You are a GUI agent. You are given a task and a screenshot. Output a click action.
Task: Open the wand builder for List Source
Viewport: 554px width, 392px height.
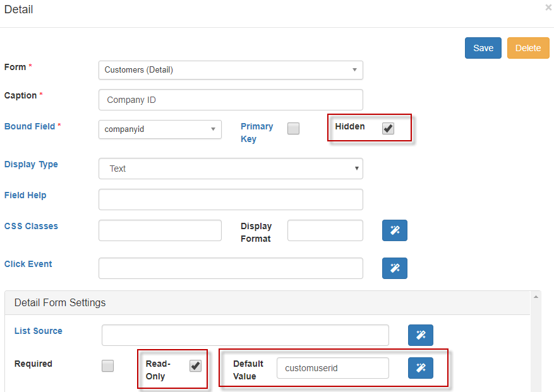point(421,335)
